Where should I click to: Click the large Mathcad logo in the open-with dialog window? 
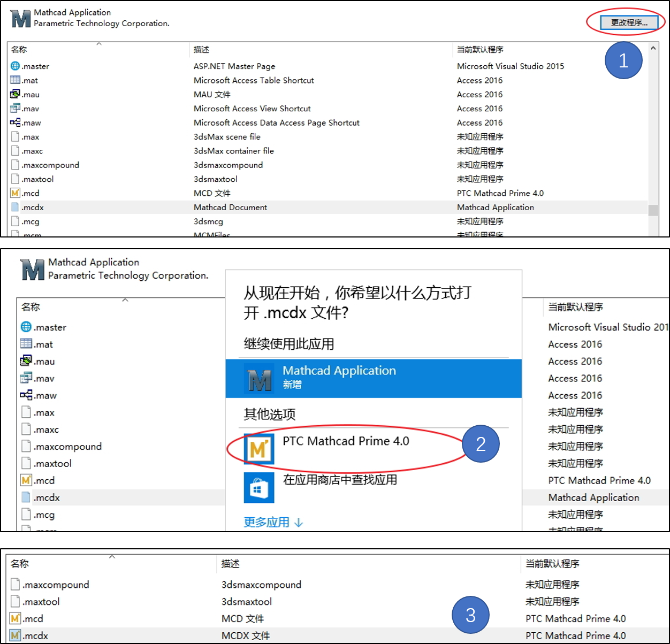(33, 270)
